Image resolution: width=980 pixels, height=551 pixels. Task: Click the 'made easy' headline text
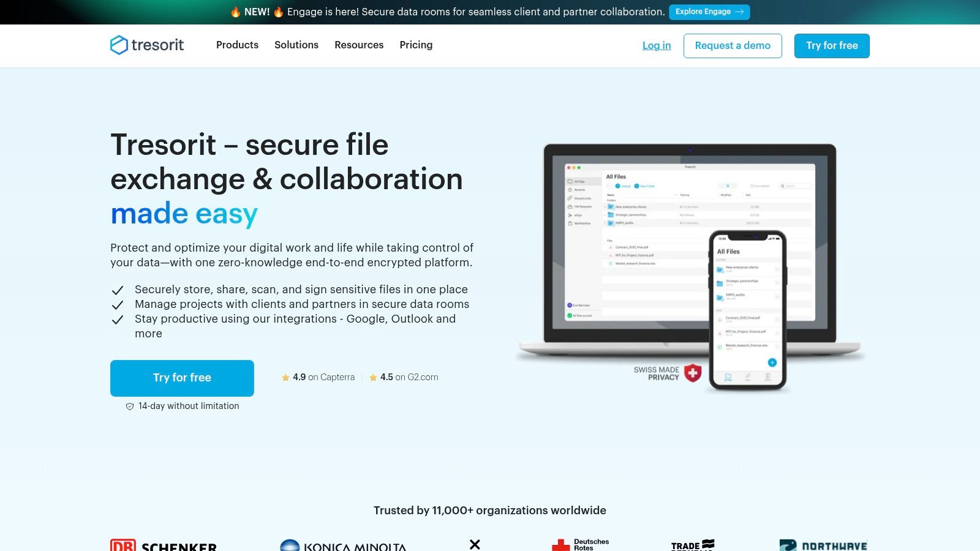tap(184, 214)
